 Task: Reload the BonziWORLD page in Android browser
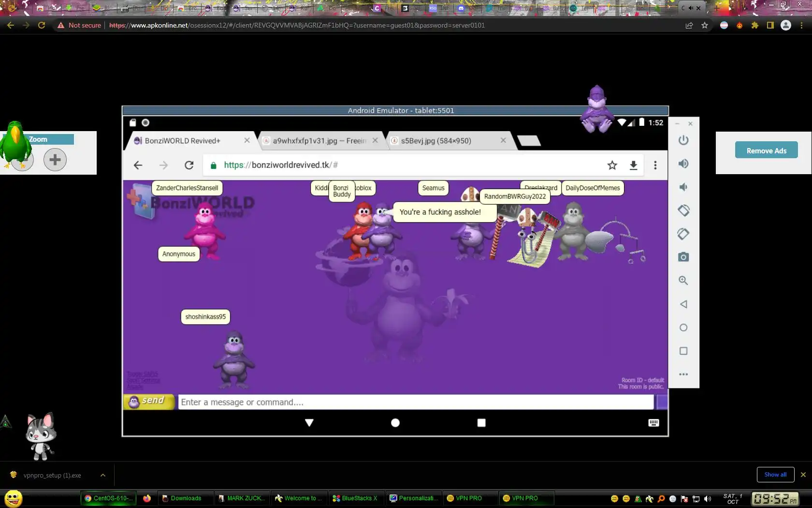click(x=189, y=165)
